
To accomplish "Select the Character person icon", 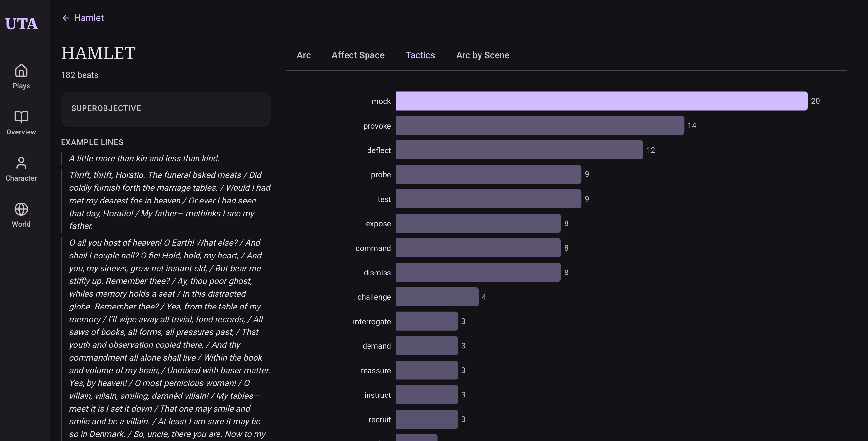I will 21,163.
